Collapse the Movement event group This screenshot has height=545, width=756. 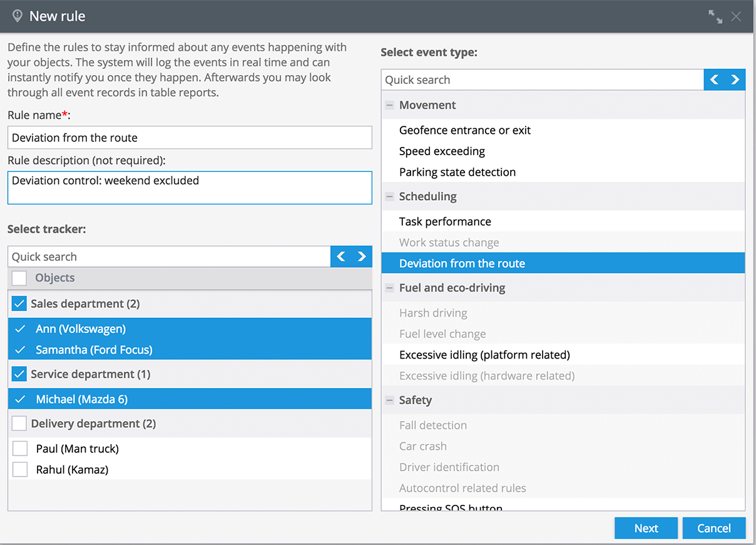(x=390, y=106)
